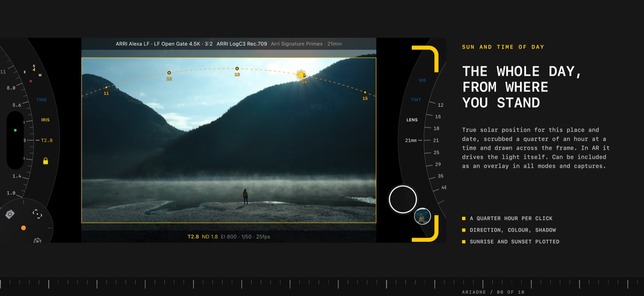This screenshot has width=644, height=296.
Task: Choose 21 on the lens focal dial
Action: 436,140
